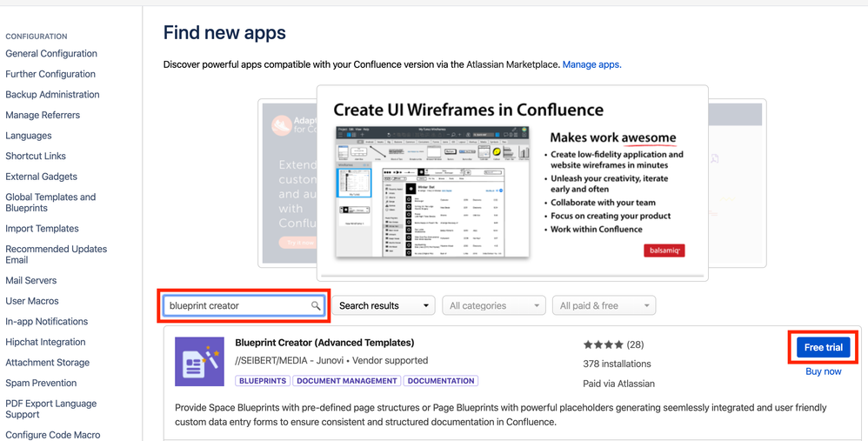
Task: Click the Buy now link
Action: point(823,371)
